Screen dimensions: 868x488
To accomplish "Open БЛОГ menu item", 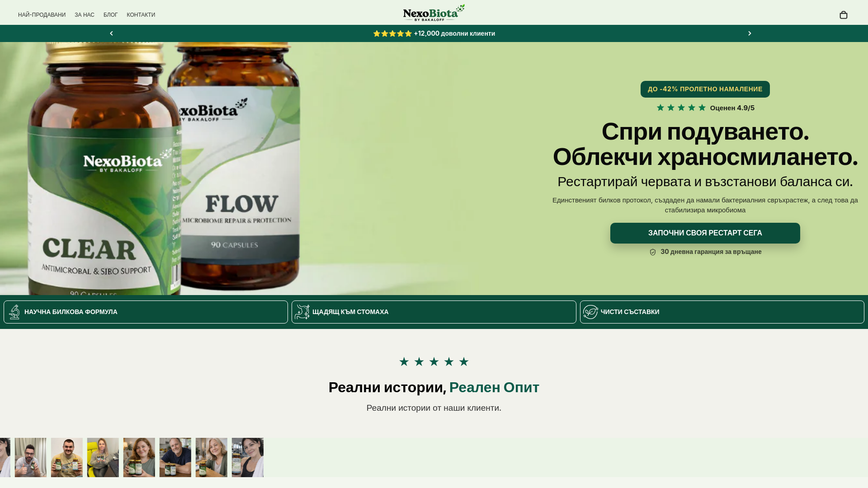I will 110,15.
